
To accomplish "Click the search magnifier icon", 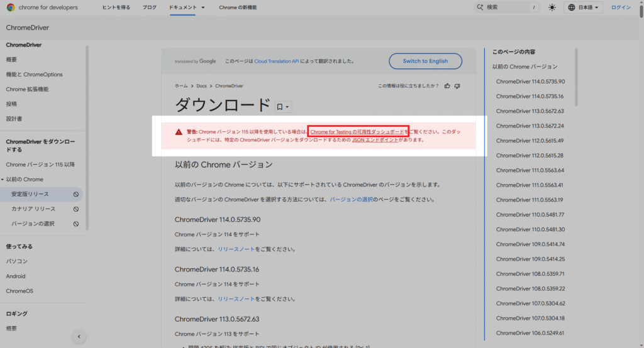I will (480, 8).
